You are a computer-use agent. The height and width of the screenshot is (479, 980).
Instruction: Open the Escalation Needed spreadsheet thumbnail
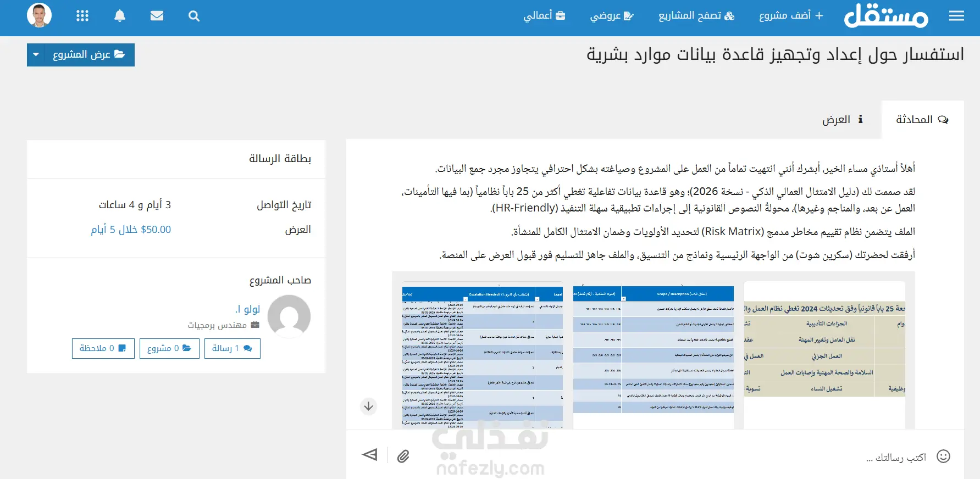pos(483,356)
